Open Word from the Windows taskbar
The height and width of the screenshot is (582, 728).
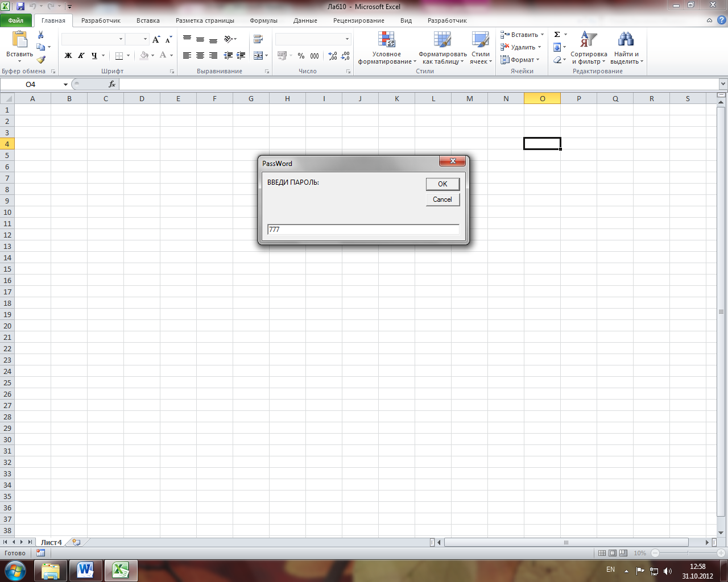(x=86, y=570)
